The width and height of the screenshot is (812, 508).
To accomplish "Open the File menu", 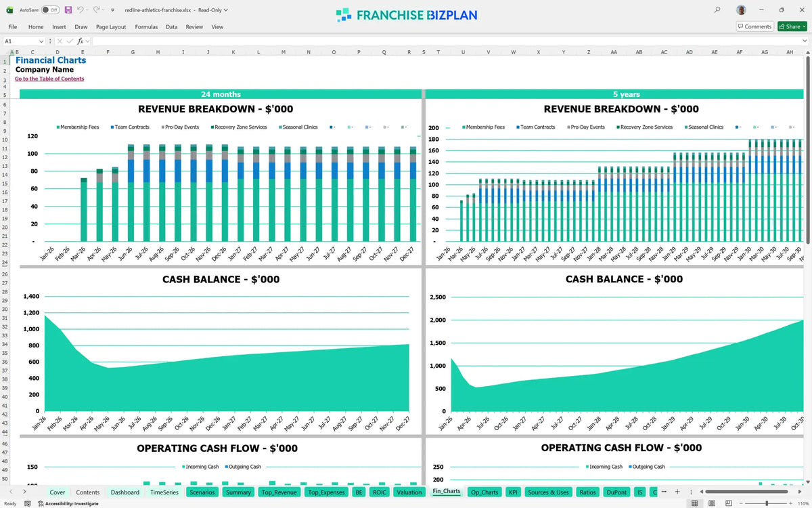I will [x=12, y=26].
